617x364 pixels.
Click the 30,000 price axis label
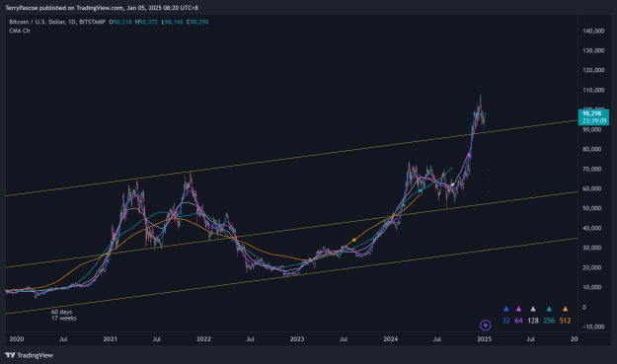pyautogui.click(x=591, y=248)
